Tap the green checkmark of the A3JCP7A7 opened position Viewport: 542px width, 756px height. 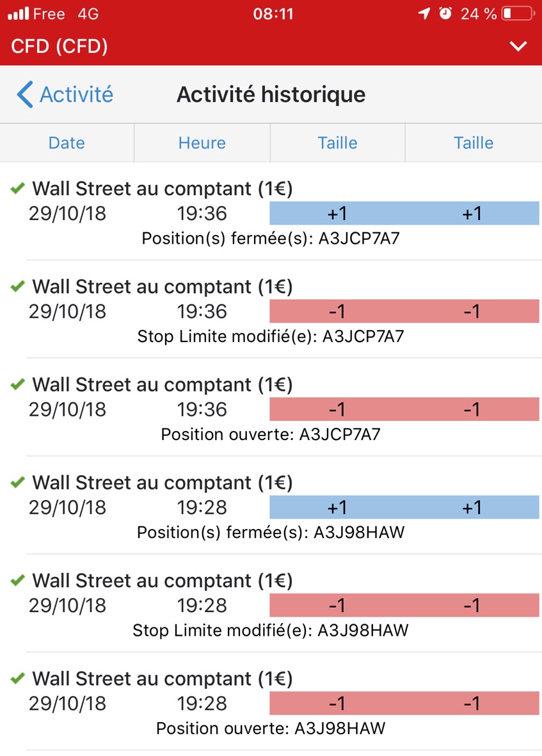coord(18,384)
